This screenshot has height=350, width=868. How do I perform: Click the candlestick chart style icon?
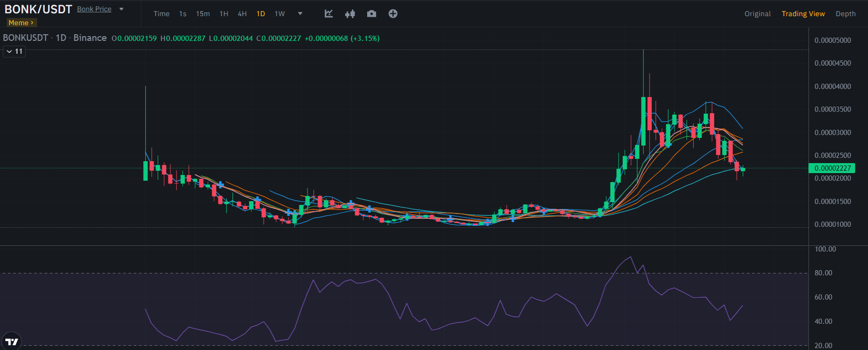pos(350,14)
